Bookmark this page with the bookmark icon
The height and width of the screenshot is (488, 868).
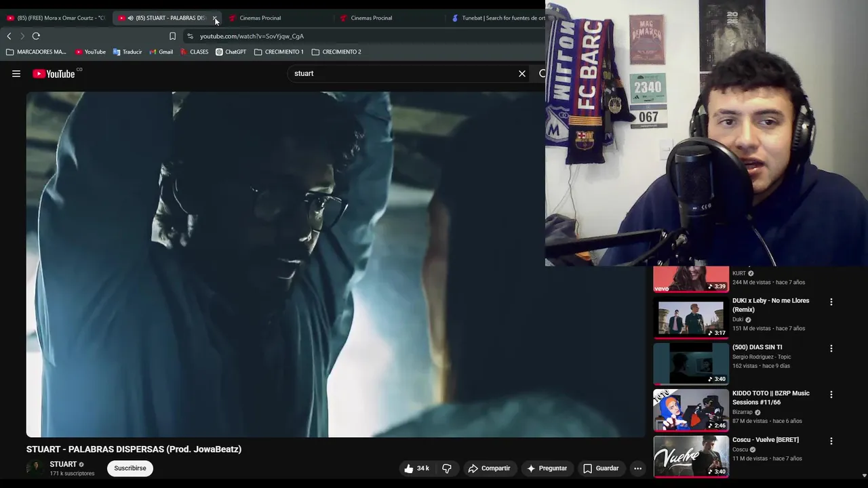pyautogui.click(x=172, y=36)
